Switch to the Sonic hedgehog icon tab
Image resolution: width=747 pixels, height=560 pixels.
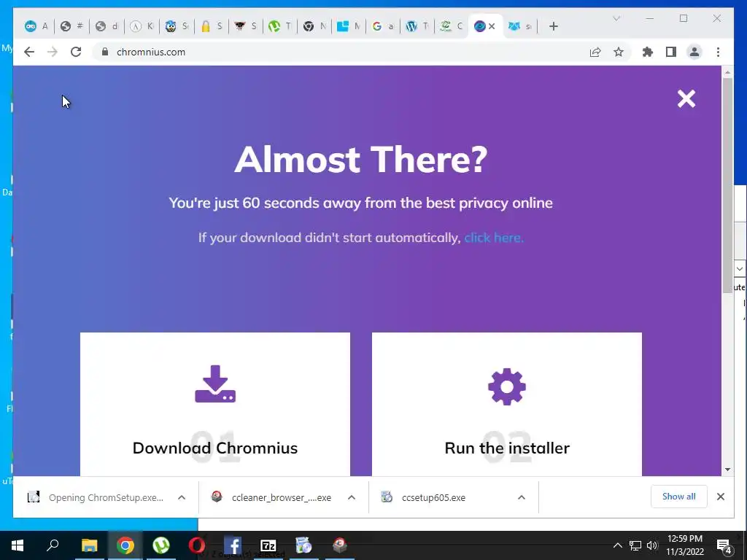tap(177, 27)
